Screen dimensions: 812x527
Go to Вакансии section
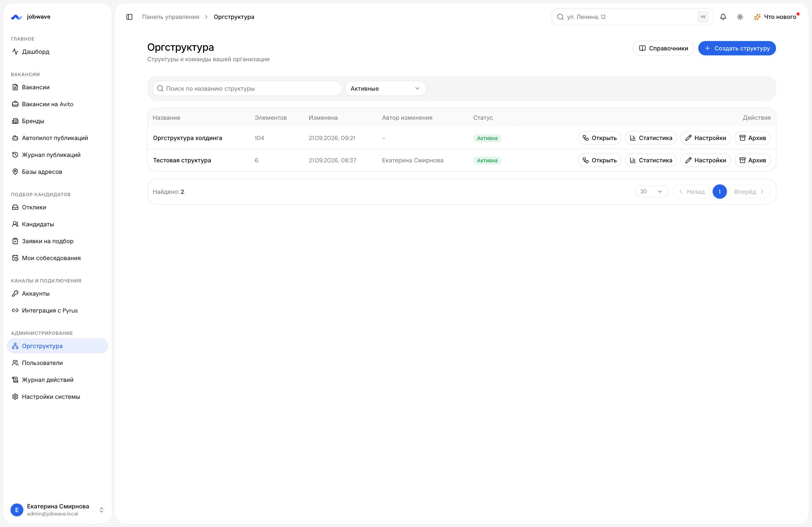(57, 87)
